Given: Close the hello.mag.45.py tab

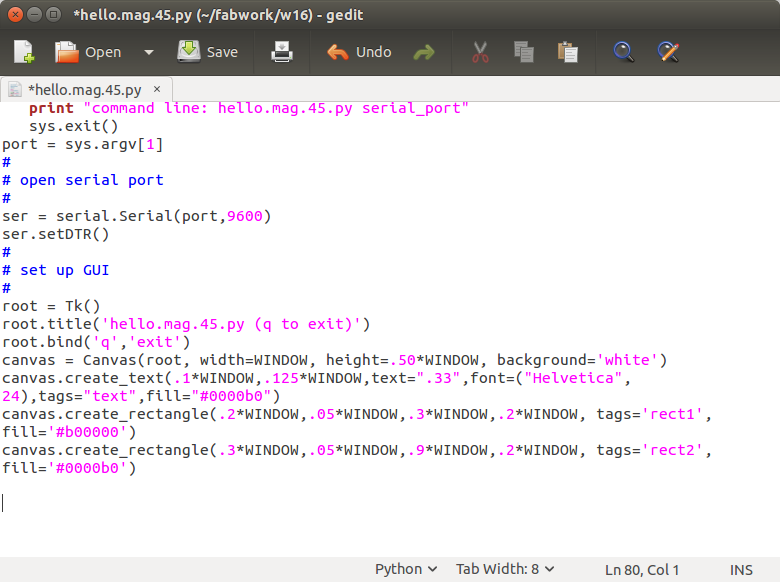Looking at the screenshot, I should pos(157,89).
